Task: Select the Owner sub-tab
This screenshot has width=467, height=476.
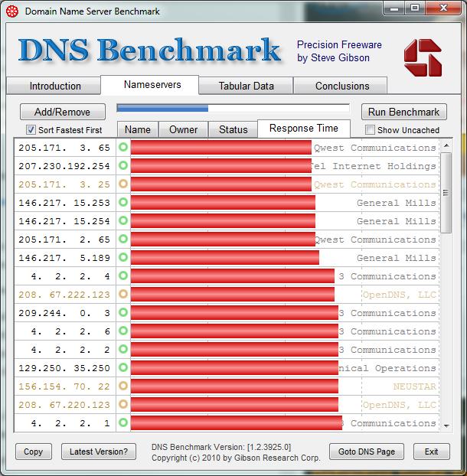Action: [x=184, y=129]
